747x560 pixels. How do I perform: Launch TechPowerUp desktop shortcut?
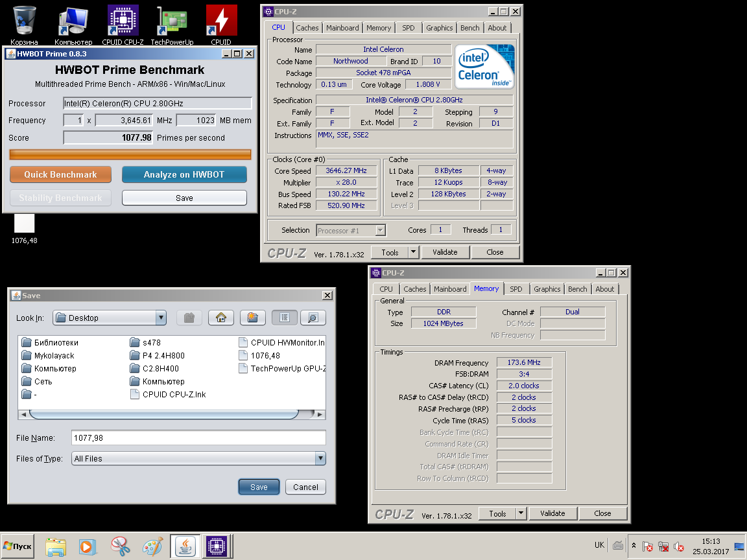[x=172, y=25]
